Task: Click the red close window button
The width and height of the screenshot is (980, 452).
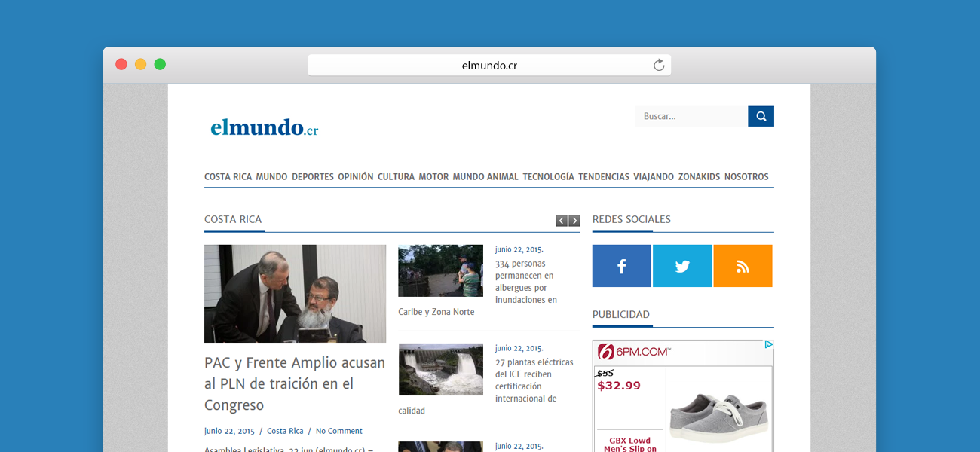Action: point(121,64)
